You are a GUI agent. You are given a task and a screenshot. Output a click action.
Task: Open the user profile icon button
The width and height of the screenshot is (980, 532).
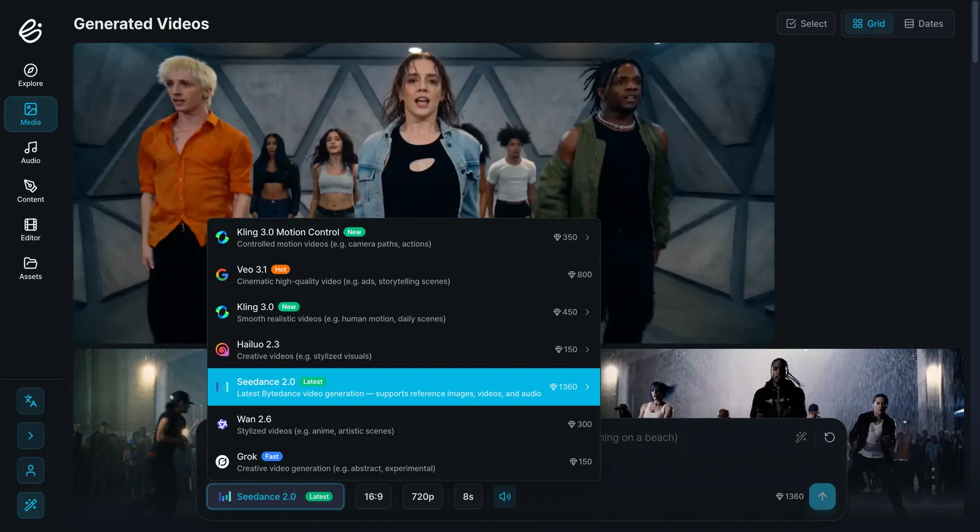pyautogui.click(x=31, y=471)
